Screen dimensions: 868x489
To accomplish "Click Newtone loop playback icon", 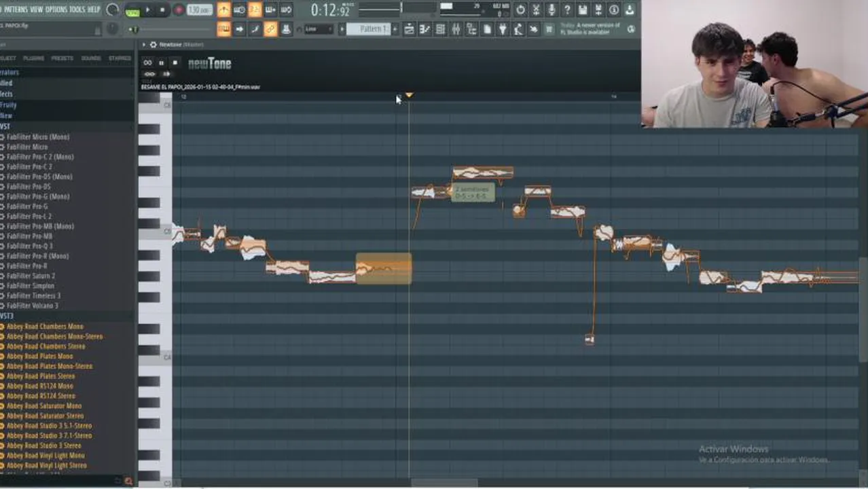I will [147, 62].
